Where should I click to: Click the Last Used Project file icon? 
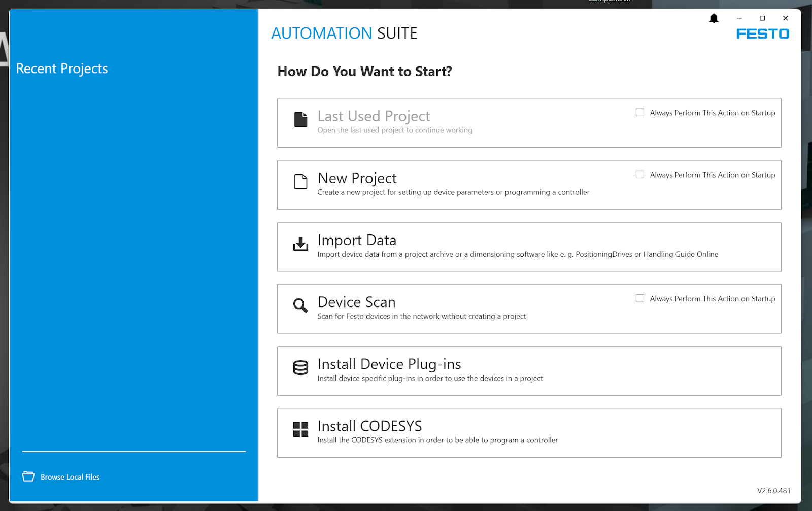tap(300, 120)
